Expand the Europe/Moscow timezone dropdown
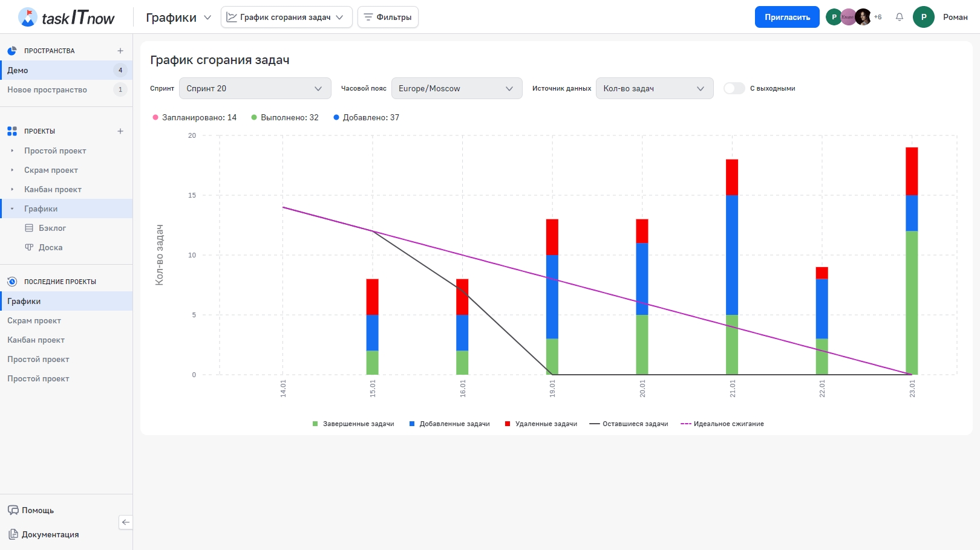980x550 pixels. pos(456,88)
